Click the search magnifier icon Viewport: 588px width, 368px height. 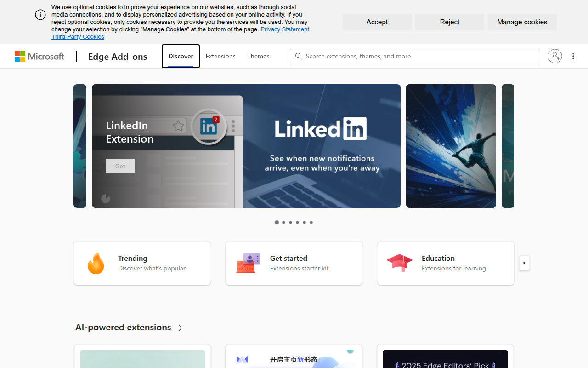pyautogui.click(x=299, y=56)
